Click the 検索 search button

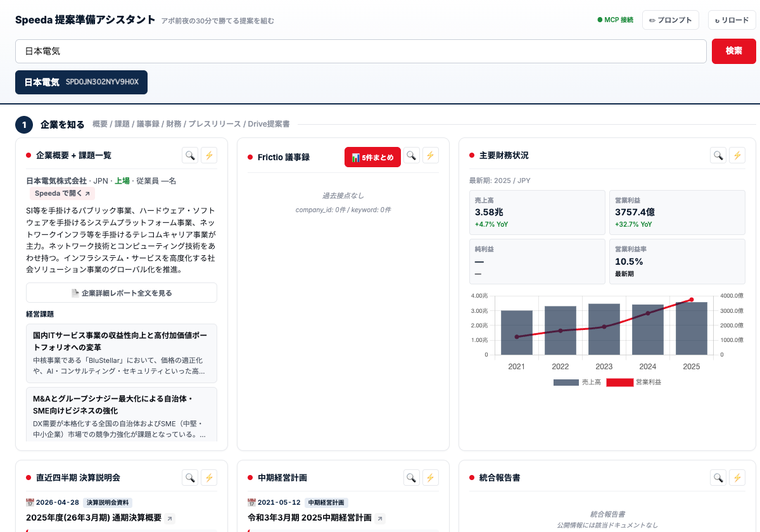tap(734, 51)
